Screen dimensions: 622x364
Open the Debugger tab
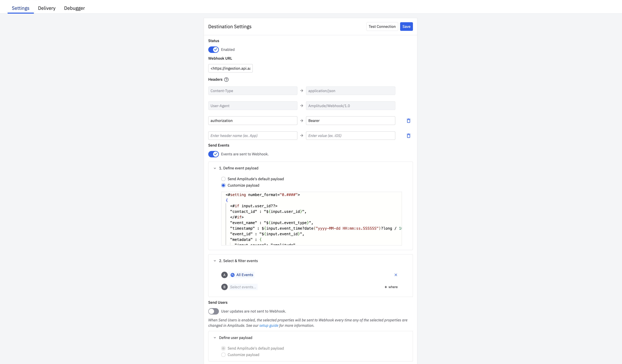74,8
